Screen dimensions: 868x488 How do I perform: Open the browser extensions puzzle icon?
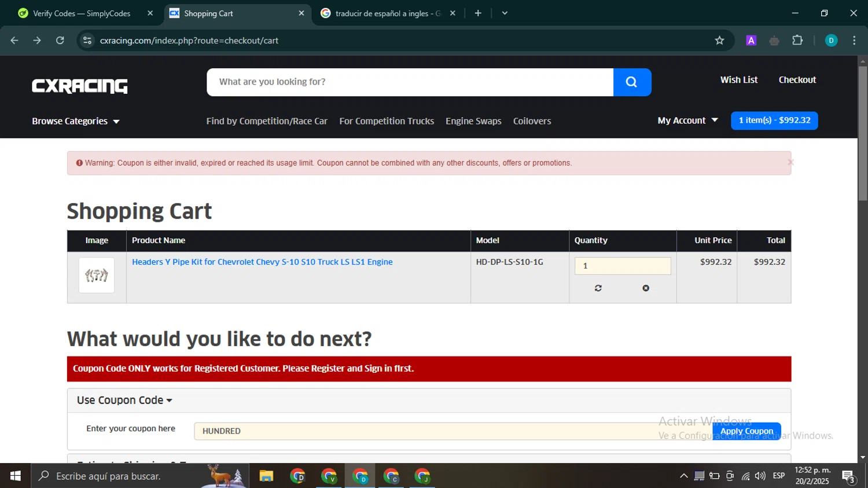click(x=797, y=41)
